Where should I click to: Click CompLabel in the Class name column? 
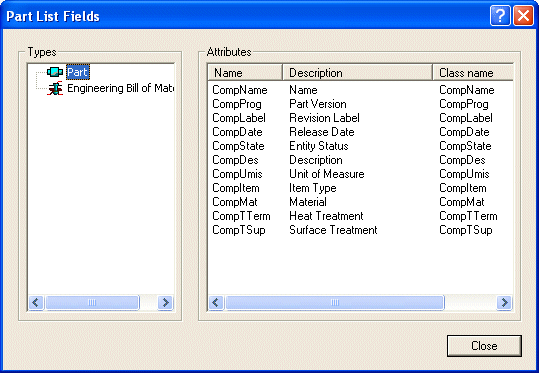click(466, 118)
